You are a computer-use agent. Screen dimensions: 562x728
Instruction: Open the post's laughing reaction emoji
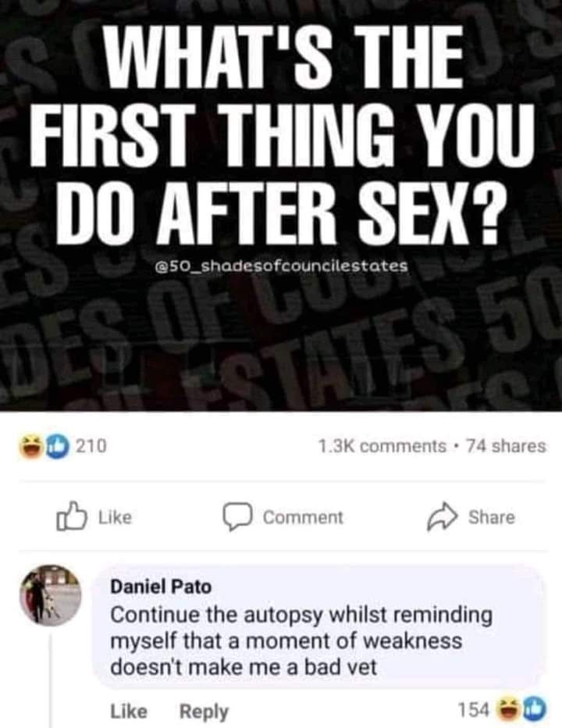click(30, 446)
